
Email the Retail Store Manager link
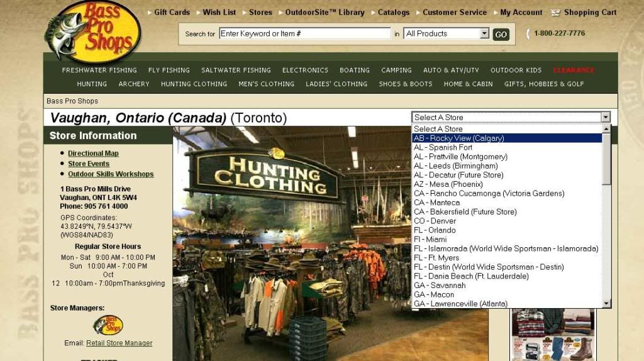coord(119,343)
